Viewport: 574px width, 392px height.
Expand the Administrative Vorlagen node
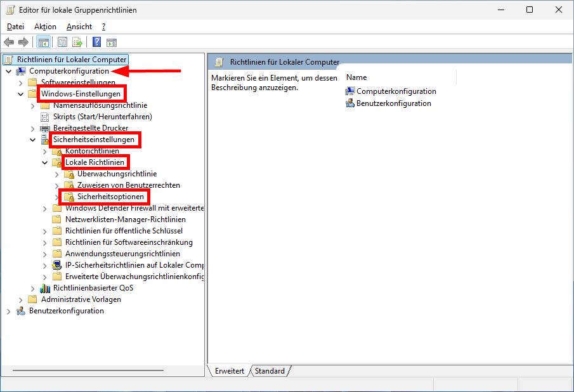click(20, 299)
